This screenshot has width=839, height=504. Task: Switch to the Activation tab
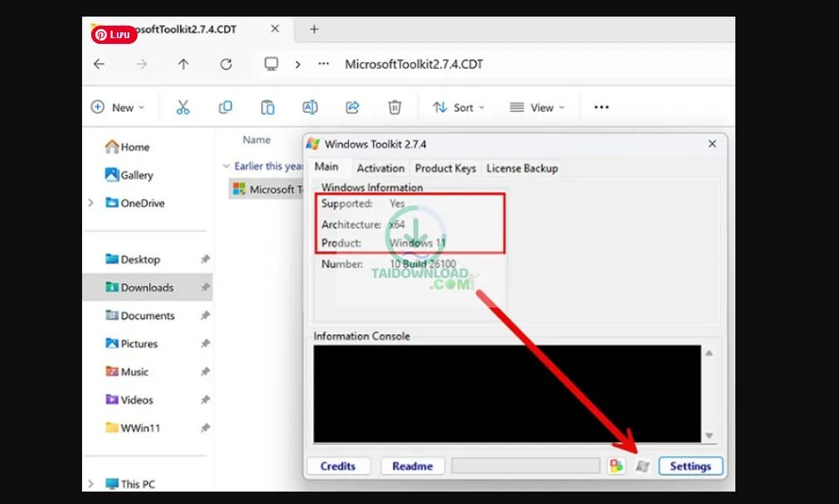(381, 168)
